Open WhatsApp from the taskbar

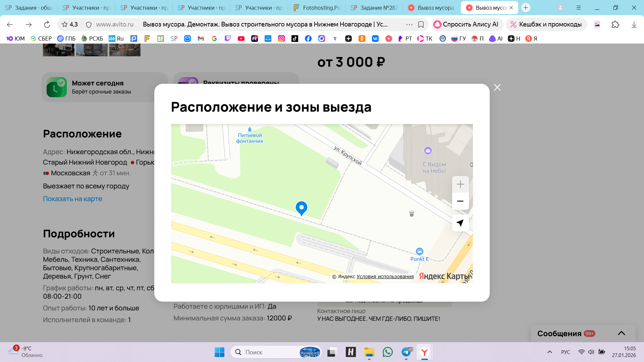click(x=387, y=352)
